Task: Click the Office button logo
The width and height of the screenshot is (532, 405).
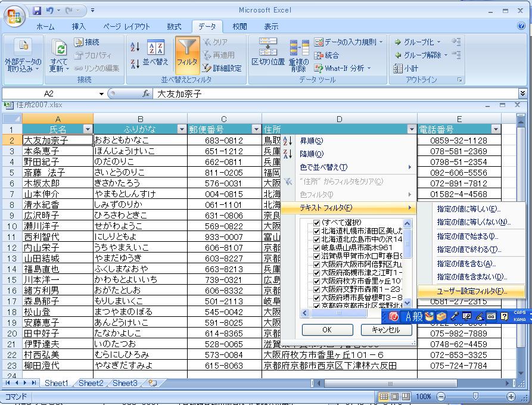Action: tap(14, 16)
